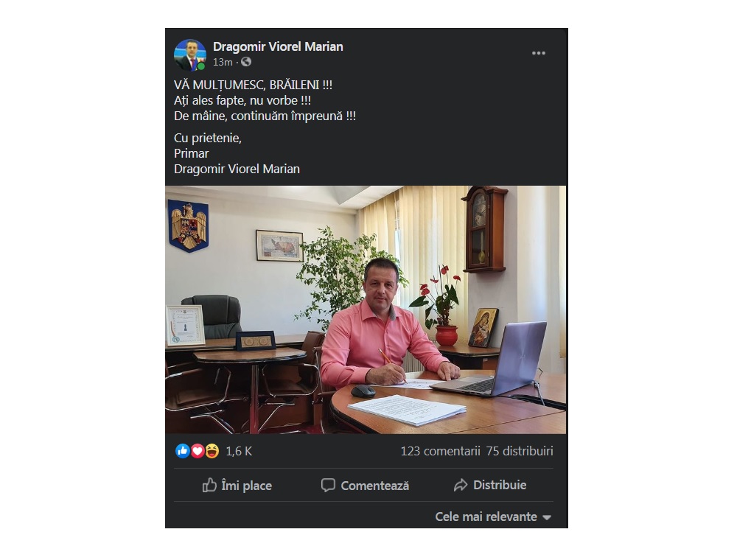This screenshot has width=737, height=560.
Task: Open the 123 comentarii link
Action: tap(441, 451)
